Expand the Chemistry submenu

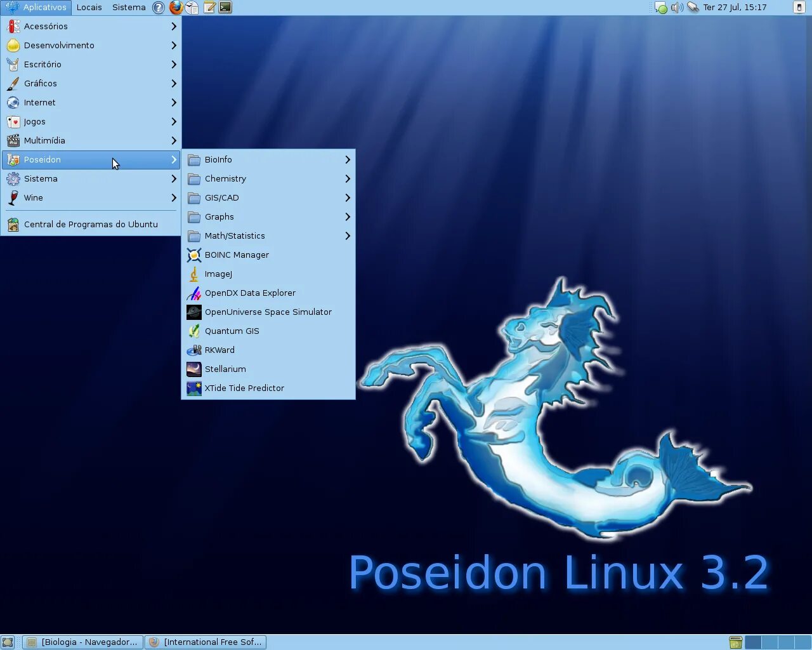(268, 178)
